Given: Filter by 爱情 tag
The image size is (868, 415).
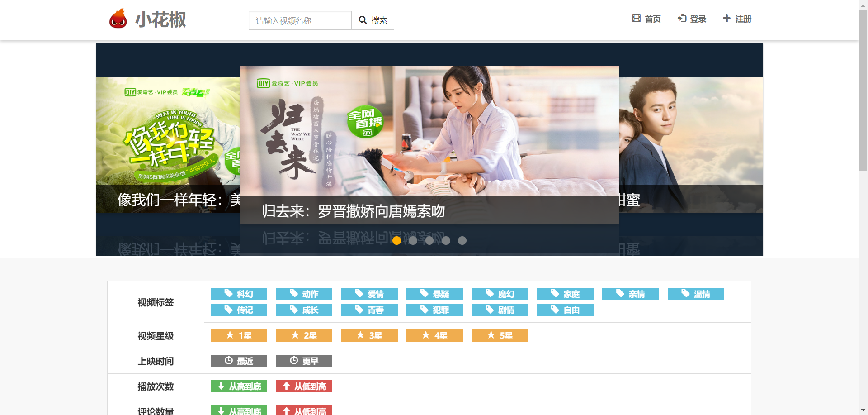Looking at the screenshot, I should coord(369,294).
